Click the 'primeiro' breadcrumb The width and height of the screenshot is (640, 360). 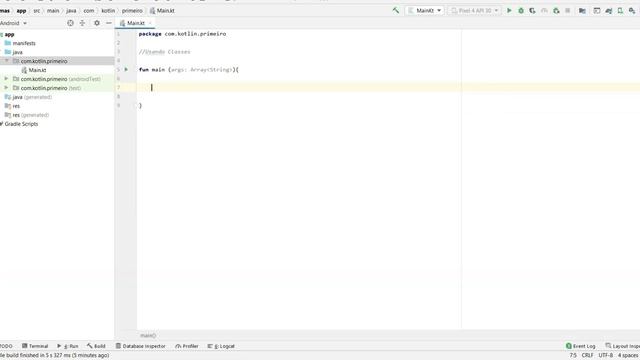click(132, 11)
